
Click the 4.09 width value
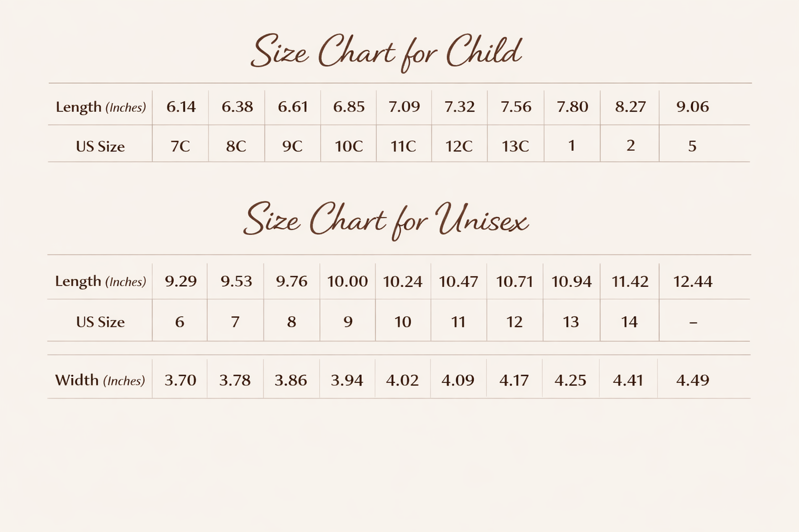tap(458, 380)
